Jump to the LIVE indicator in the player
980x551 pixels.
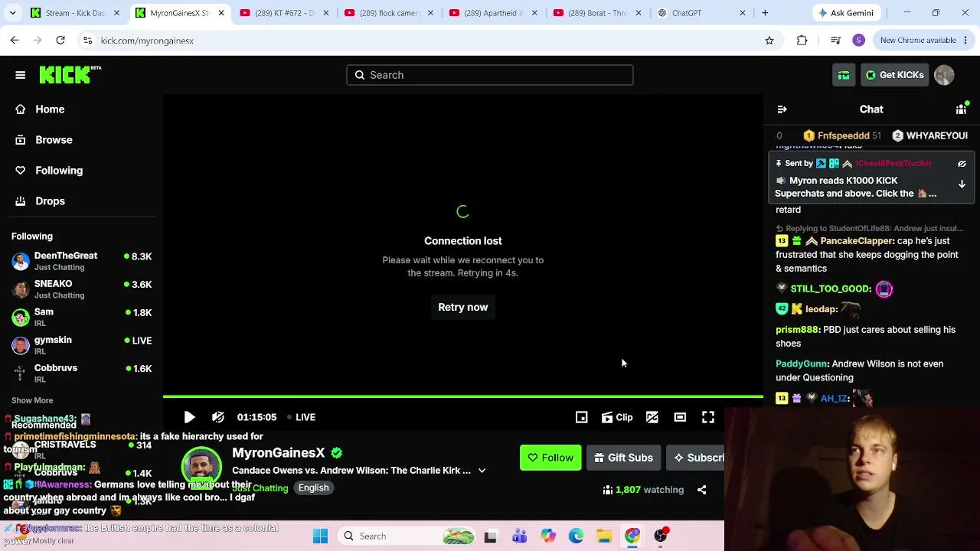coord(301,417)
